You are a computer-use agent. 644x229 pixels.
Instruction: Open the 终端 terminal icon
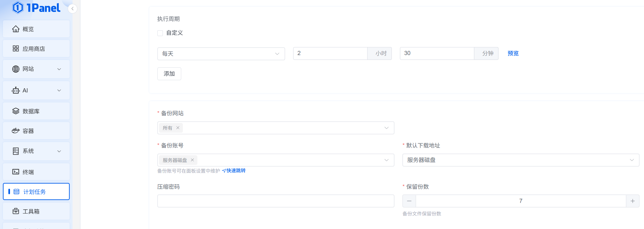point(16,172)
